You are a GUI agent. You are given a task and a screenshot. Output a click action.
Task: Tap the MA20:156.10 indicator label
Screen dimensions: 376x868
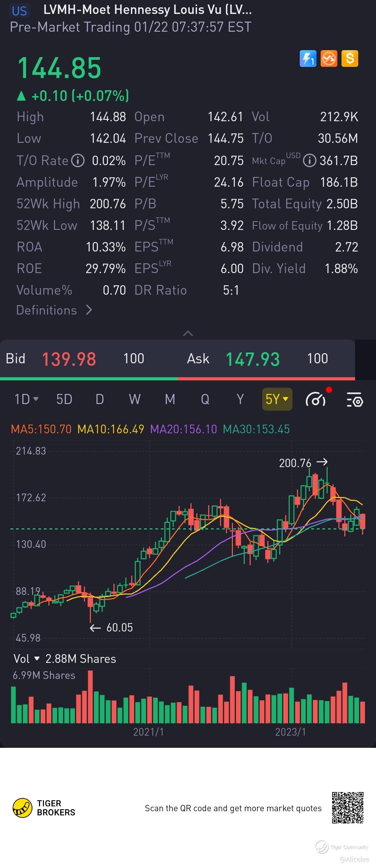183,429
